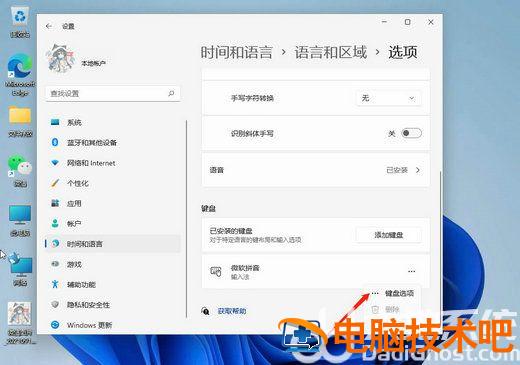Choose 键盘选项 from the popup menu
This screenshot has width=520, height=365.
[392, 293]
